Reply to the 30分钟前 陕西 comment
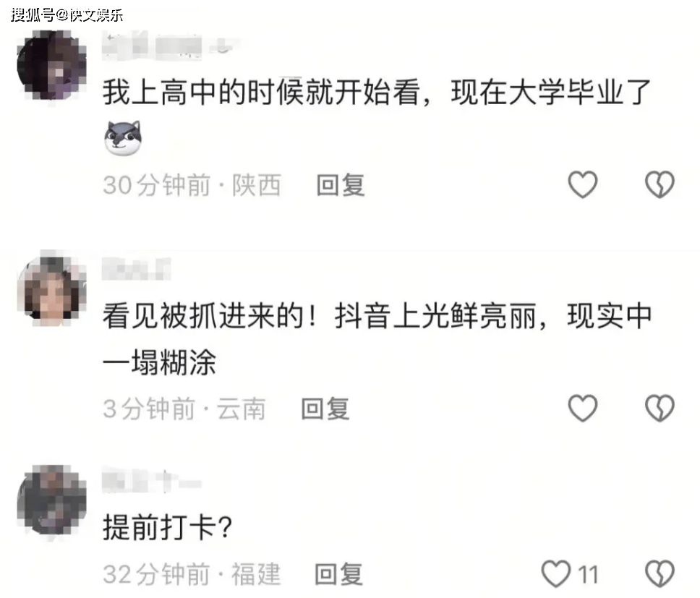 341,185
